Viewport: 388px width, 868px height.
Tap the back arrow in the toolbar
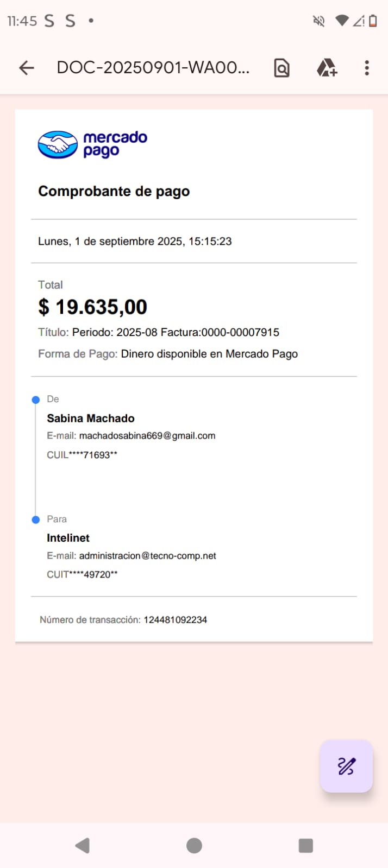click(26, 68)
